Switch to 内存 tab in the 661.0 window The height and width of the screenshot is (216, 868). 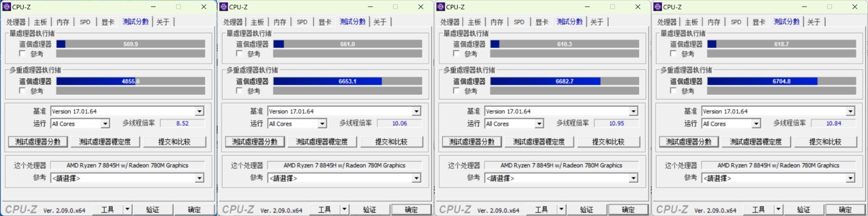point(280,22)
